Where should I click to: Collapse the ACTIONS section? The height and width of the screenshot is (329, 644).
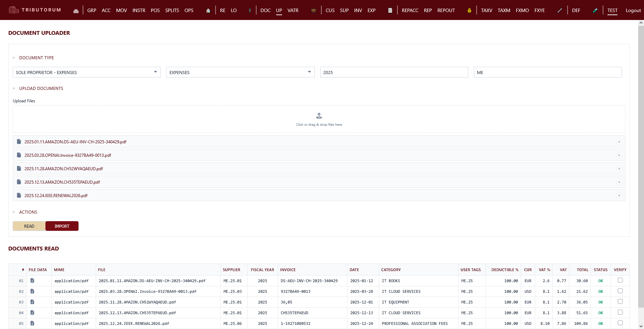coord(14,212)
